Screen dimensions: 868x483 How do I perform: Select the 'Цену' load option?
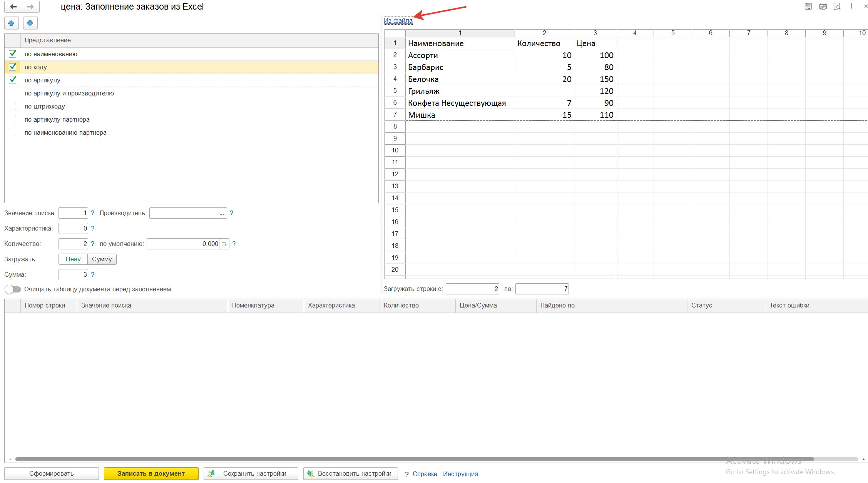pos(73,259)
